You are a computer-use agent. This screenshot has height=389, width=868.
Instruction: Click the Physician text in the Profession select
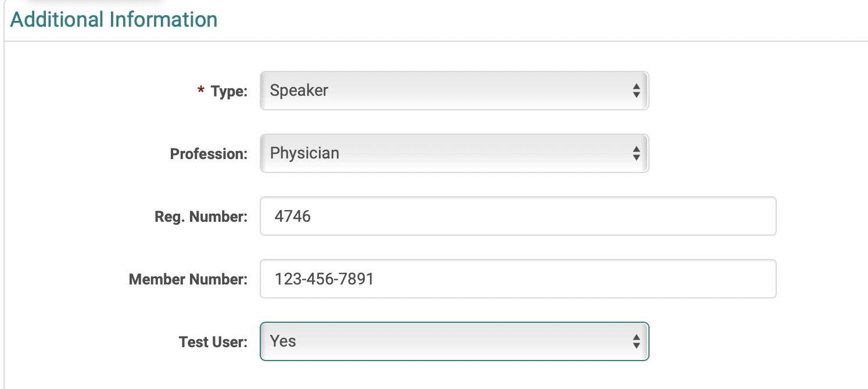tap(304, 153)
